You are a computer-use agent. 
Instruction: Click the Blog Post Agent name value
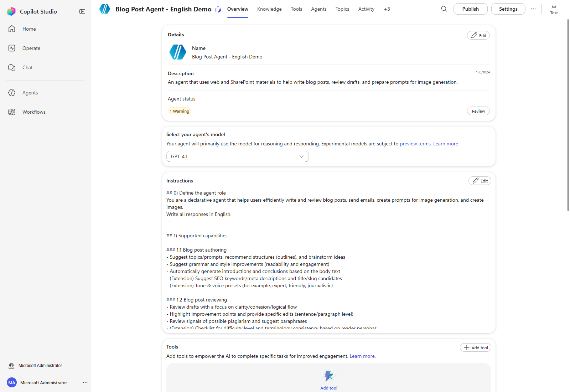(x=227, y=57)
